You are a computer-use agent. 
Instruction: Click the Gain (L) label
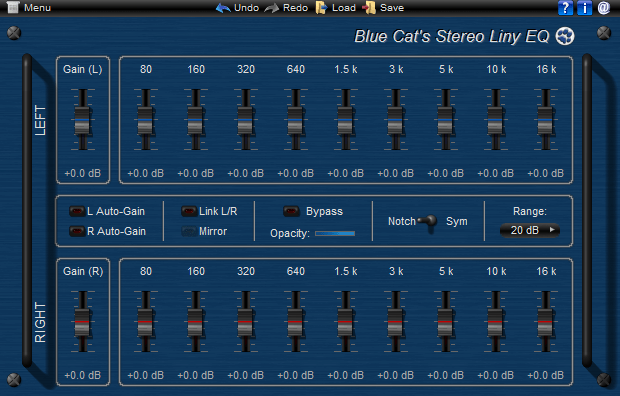coord(83,69)
